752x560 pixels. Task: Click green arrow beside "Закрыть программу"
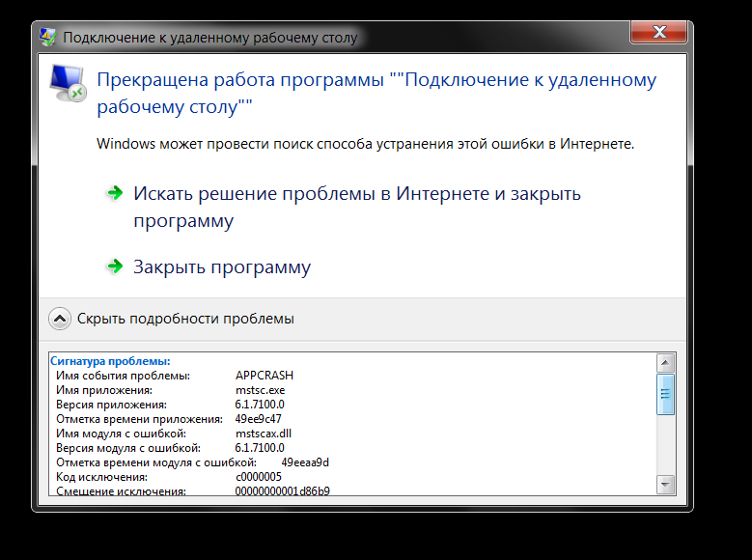click(x=115, y=266)
